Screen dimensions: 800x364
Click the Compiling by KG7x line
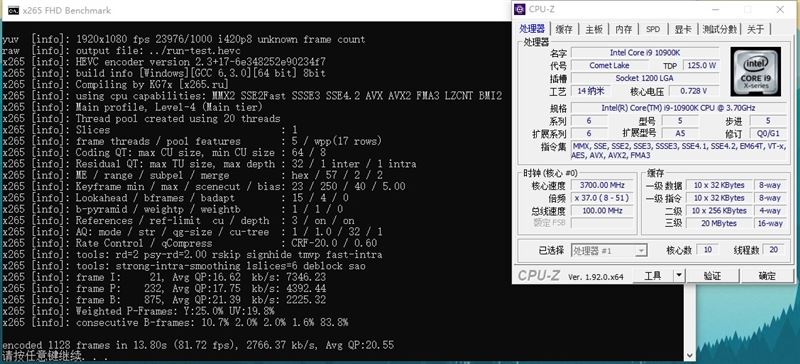(x=116, y=84)
